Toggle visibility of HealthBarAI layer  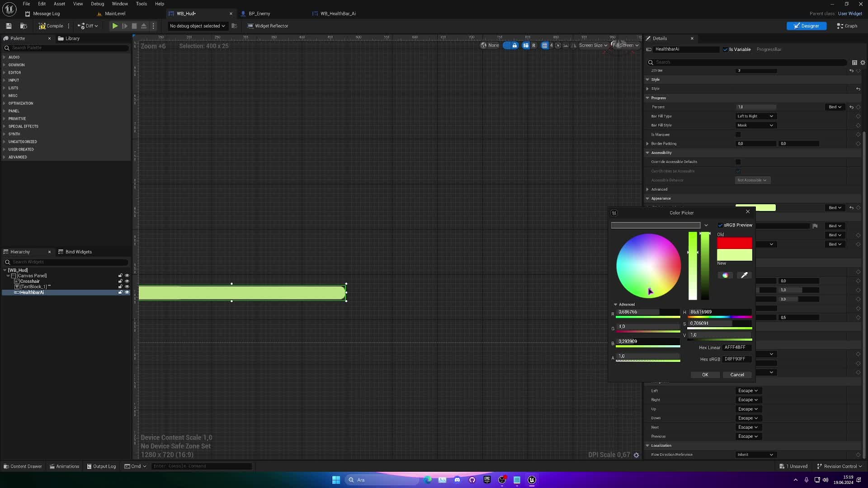coord(127,292)
